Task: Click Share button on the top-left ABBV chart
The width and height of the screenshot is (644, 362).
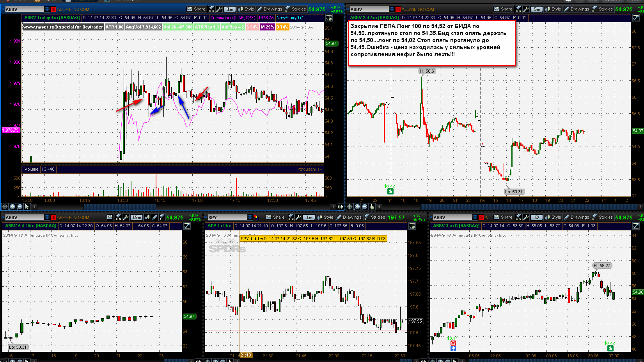Action: click(x=196, y=9)
